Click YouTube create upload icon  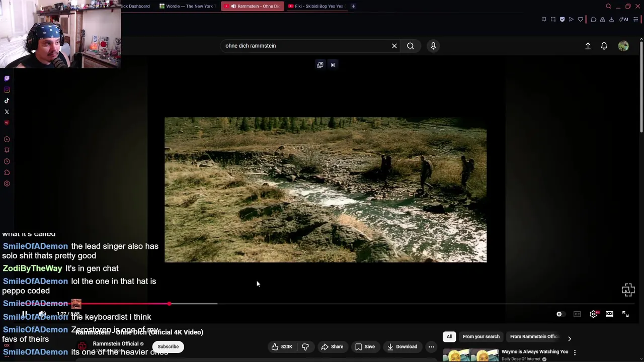[588, 46]
